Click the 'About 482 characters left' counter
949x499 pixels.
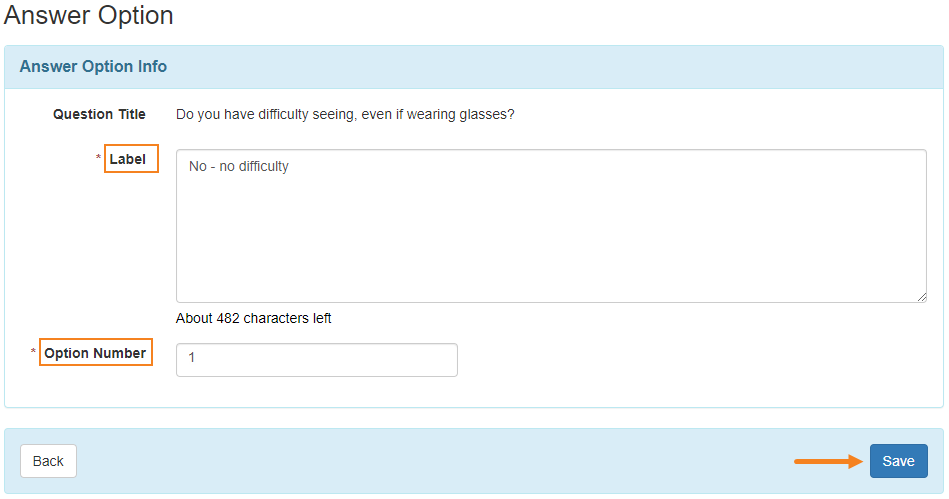[x=254, y=318]
